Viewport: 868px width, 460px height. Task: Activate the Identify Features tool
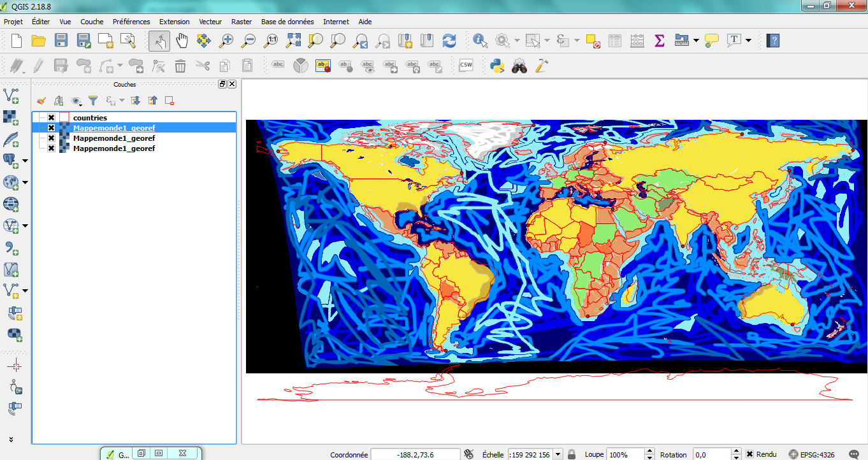coord(480,41)
